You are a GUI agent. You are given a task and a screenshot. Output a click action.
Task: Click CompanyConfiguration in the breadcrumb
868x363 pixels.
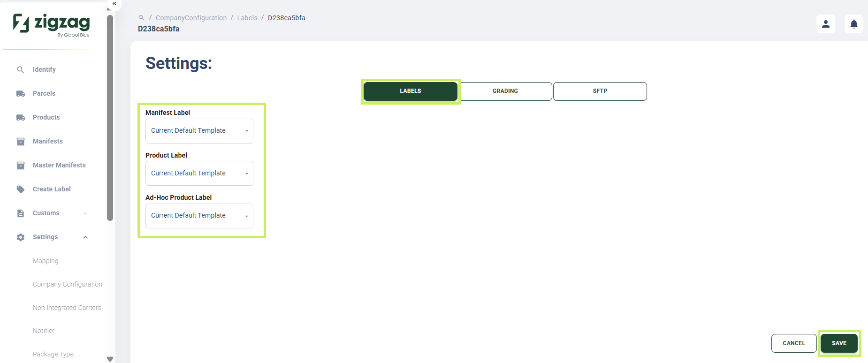pos(191,18)
